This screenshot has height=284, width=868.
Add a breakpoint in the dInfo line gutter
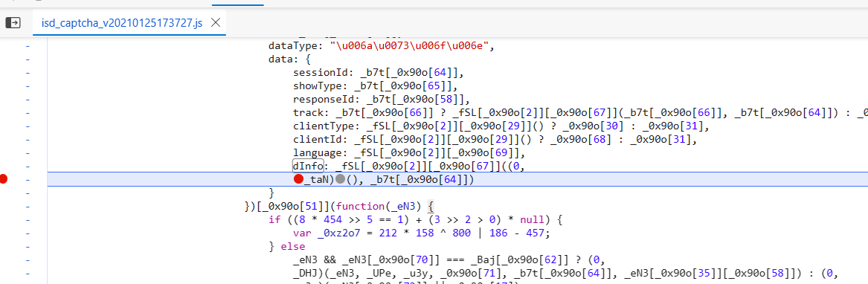click(28, 166)
